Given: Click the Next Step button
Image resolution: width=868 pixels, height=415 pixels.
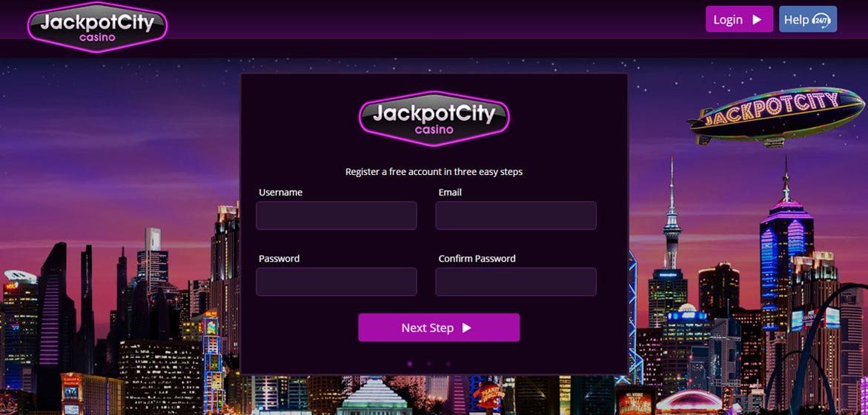Looking at the screenshot, I should click(x=439, y=328).
